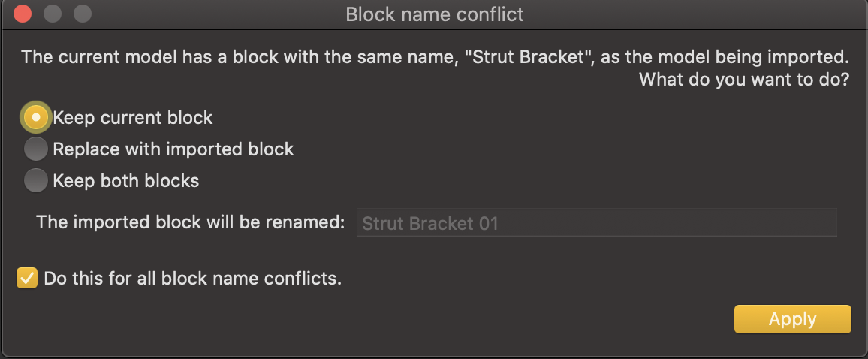
Task: Click "Do this for all block name conflicts" label
Action: point(193,279)
